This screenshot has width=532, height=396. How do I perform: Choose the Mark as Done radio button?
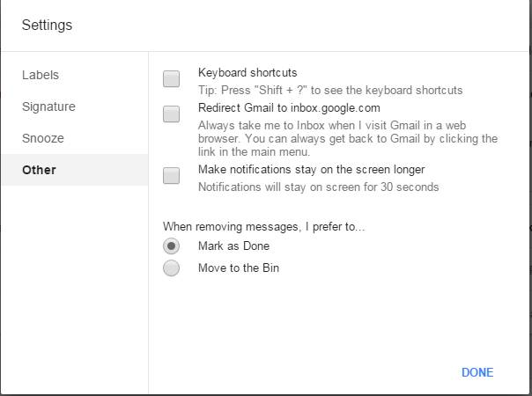click(172, 246)
